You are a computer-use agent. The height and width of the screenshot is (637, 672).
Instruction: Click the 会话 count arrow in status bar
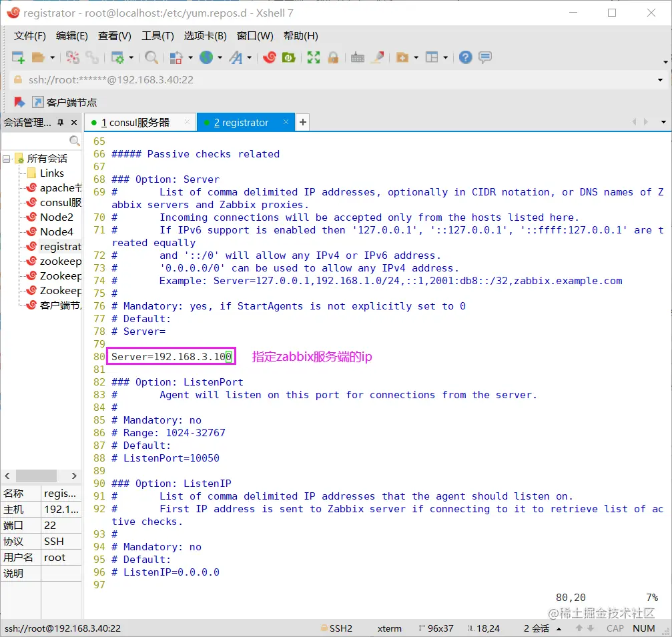tap(559, 628)
